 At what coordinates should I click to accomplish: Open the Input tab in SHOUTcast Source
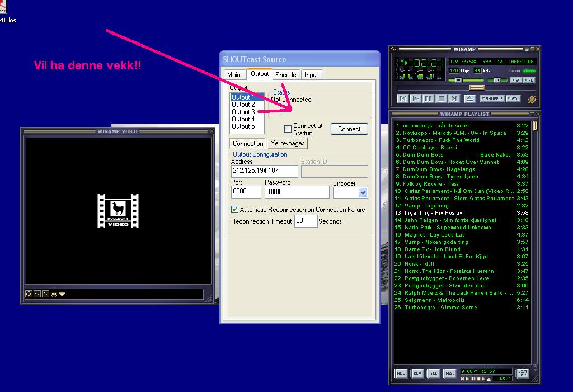tap(311, 75)
